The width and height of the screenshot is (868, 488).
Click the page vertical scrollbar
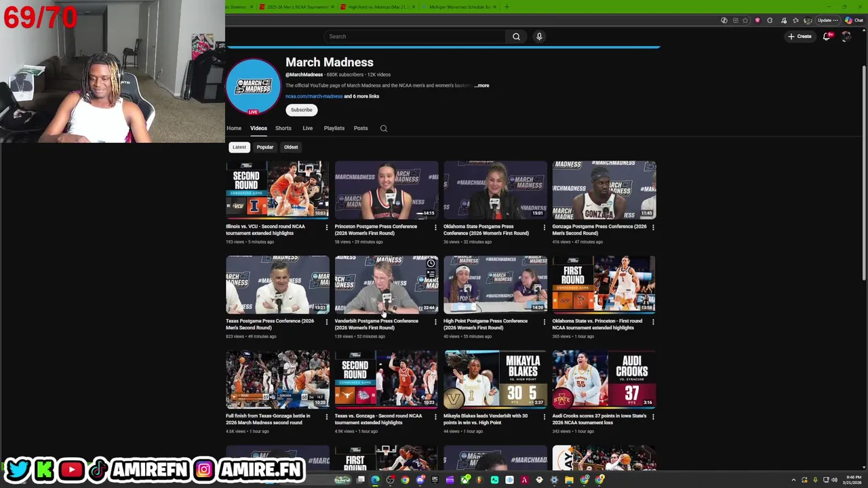pyautogui.click(x=864, y=174)
